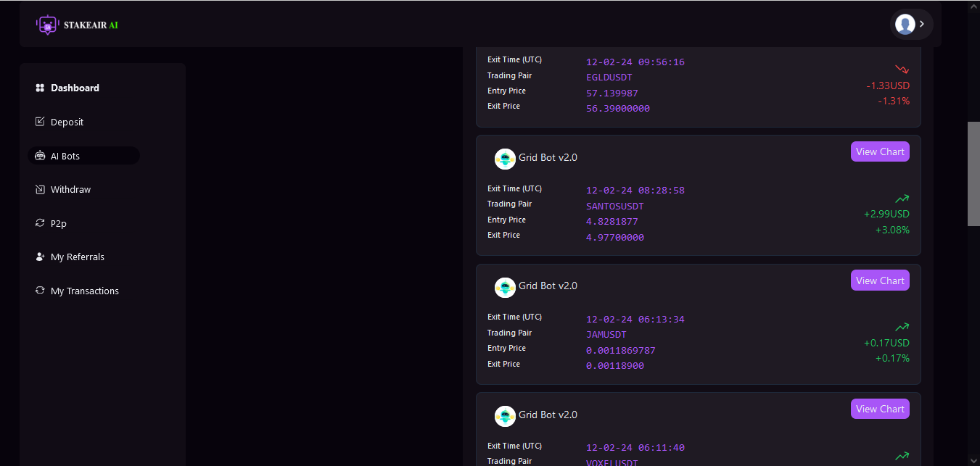980x466 pixels.
Task: Go to My Referrals page
Action: pyautogui.click(x=77, y=257)
